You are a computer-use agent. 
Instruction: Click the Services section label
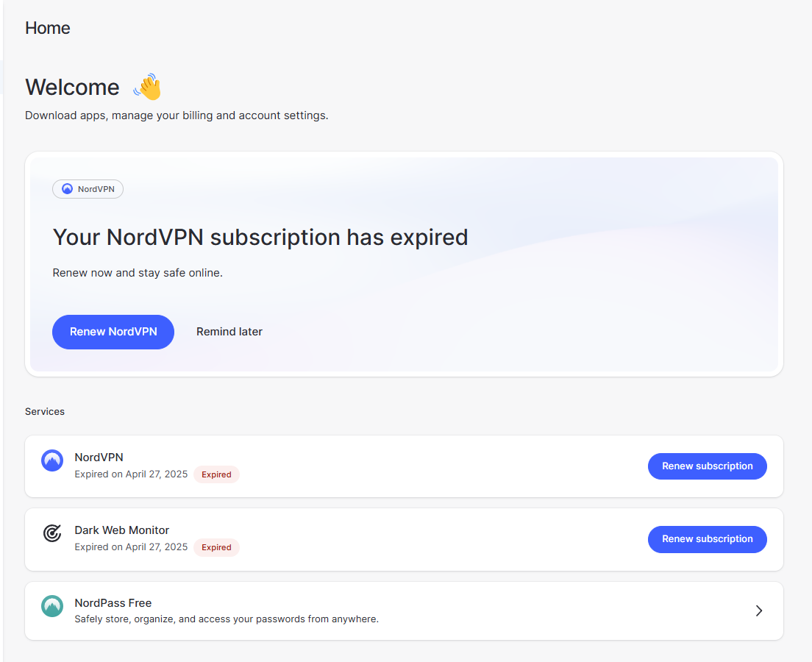coord(45,411)
